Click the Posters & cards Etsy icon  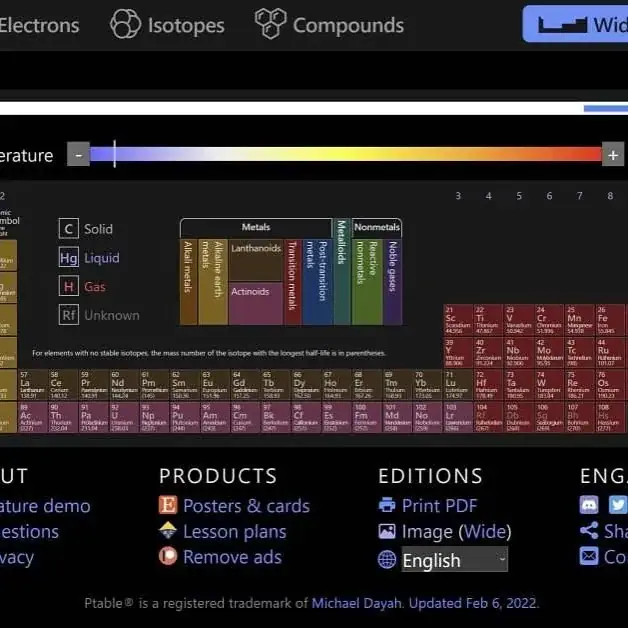tap(168, 505)
